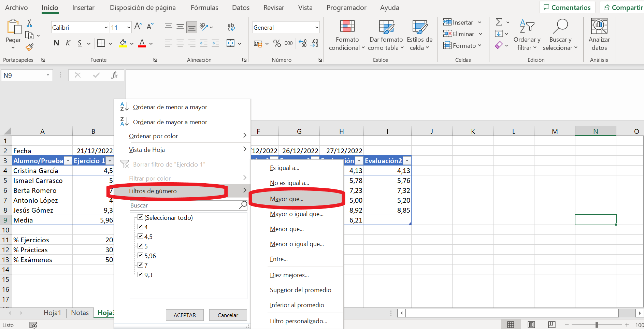The image size is (644, 329).
Task: Click the Cancelar button
Action: [228, 315]
